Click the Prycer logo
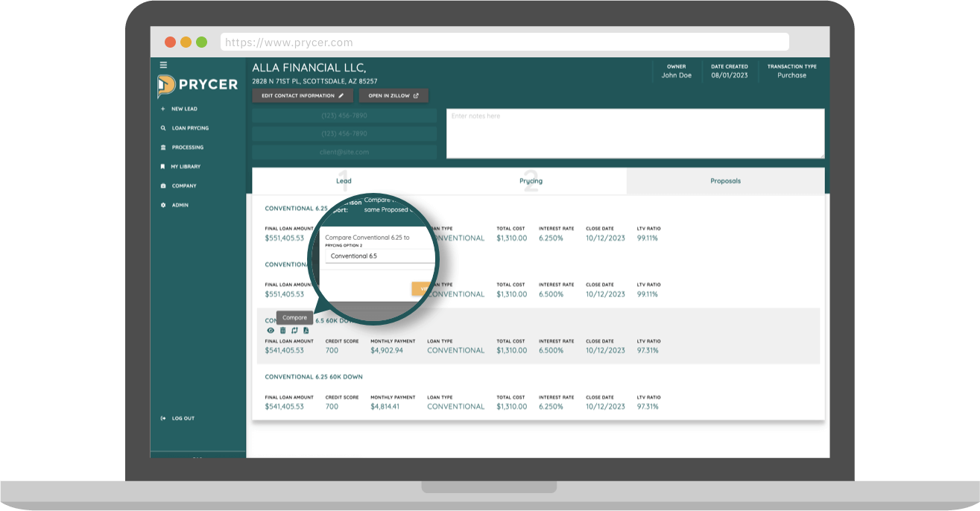 pyautogui.click(x=197, y=85)
